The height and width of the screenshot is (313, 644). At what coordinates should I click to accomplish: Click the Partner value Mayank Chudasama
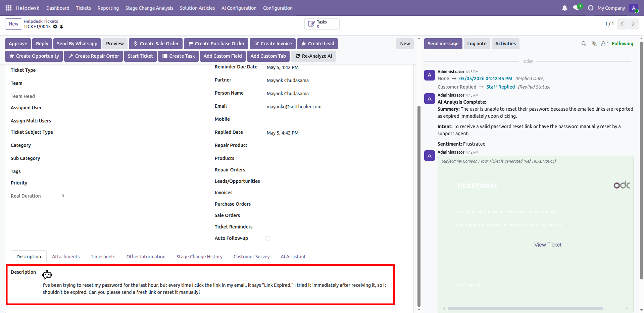[288, 81]
